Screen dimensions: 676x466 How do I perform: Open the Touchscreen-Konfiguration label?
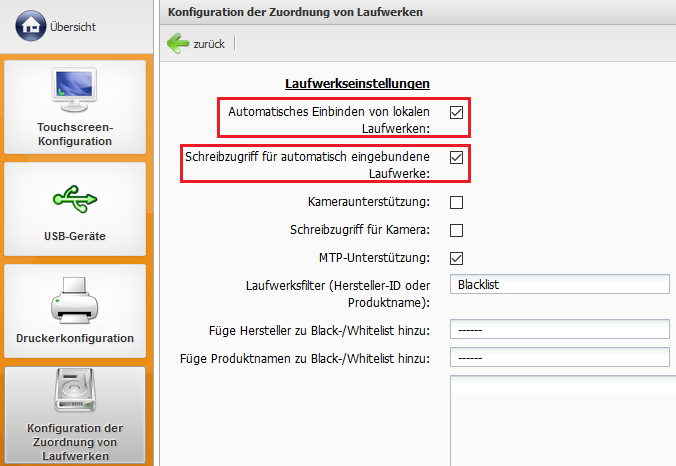coord(75,135)
